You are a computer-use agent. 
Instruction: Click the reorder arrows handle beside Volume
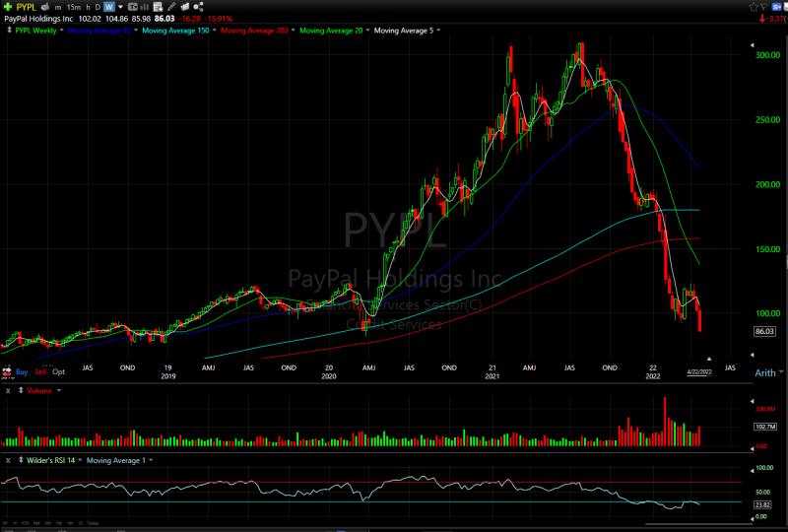click(x=21, y=390)
